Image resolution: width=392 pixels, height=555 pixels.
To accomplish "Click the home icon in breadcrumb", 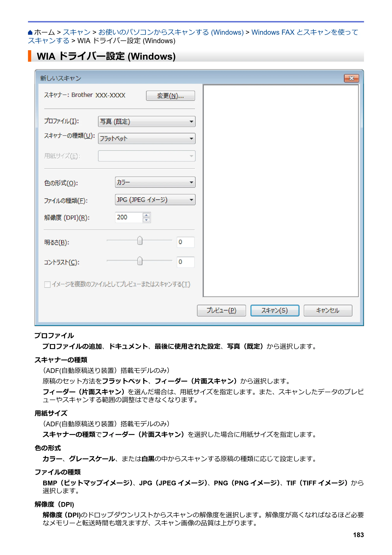I will coord(30,32).
